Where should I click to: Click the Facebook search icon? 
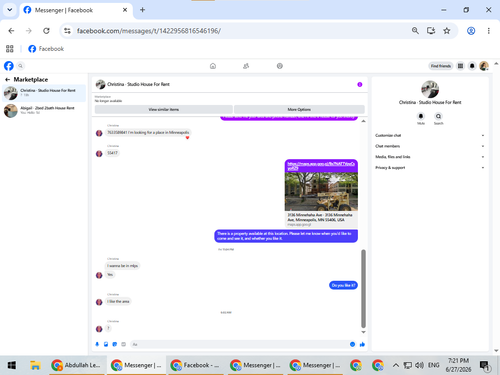[x=20, y=66]
